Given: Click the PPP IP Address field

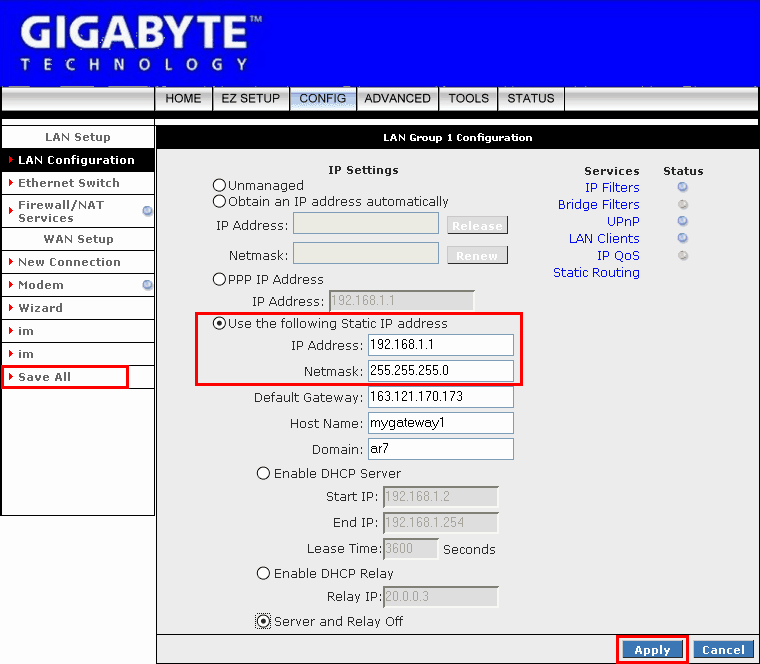Looking at the screenshot, I should 402,300.
